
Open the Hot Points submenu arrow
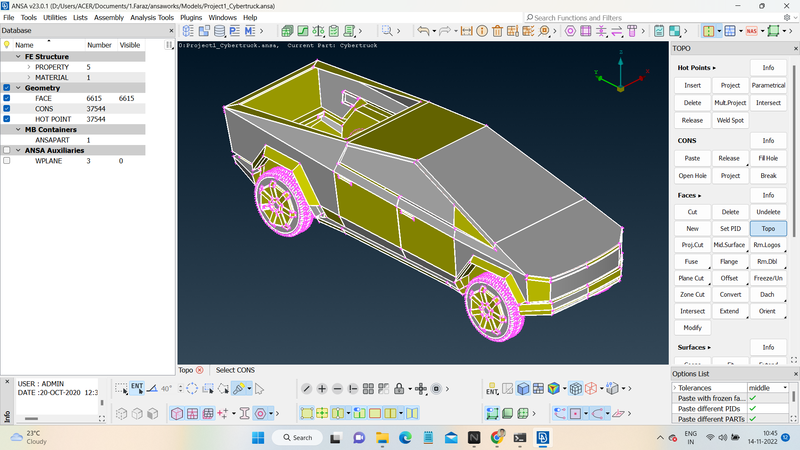pos(714,68)
